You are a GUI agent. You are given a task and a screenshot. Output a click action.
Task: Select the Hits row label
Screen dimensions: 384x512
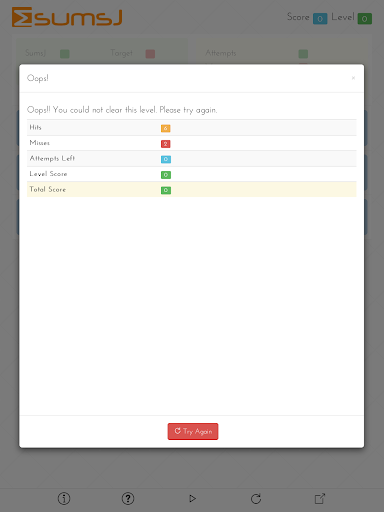click(35, 127)
